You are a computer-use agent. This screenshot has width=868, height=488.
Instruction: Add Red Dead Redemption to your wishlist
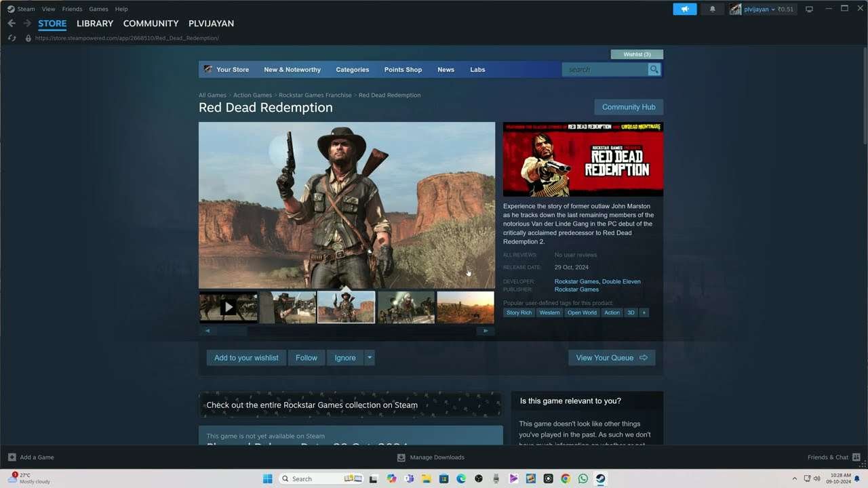coord(246,358)
